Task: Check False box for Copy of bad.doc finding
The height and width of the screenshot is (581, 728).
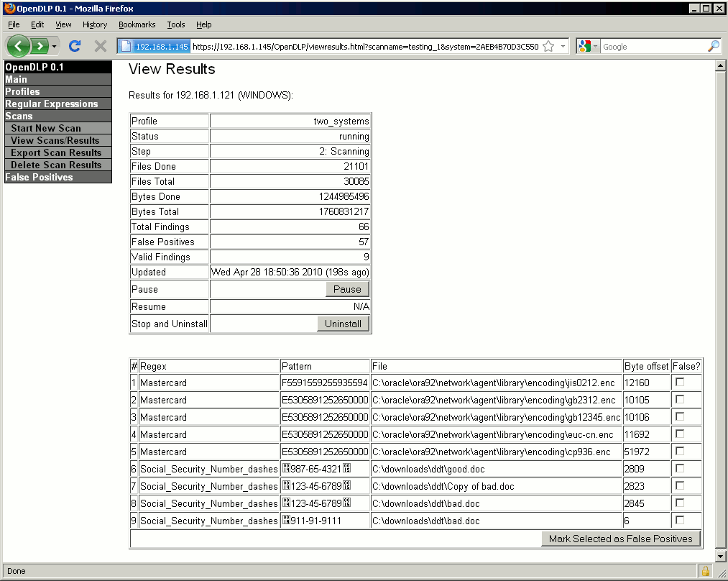Action: [680, 485]
